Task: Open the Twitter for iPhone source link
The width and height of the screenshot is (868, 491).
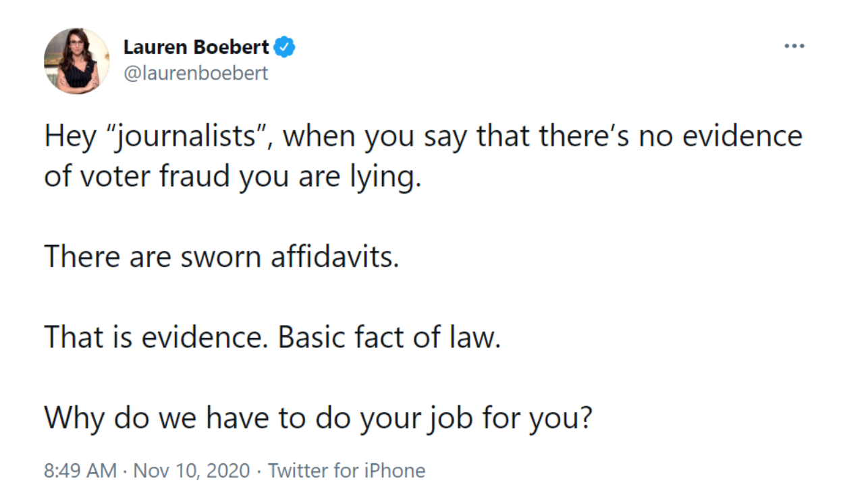Action: pyautogui.click(x=346, y=470)
